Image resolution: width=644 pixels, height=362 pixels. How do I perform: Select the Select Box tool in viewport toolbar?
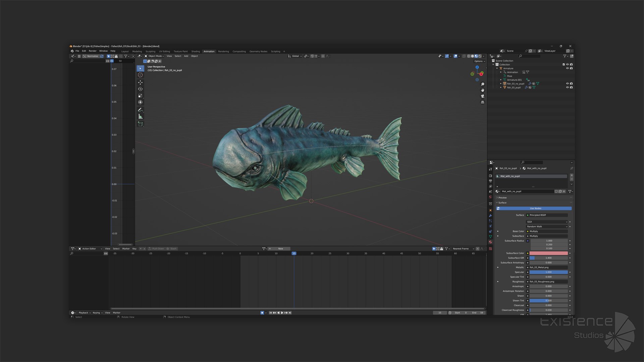[x=140, y=68]
